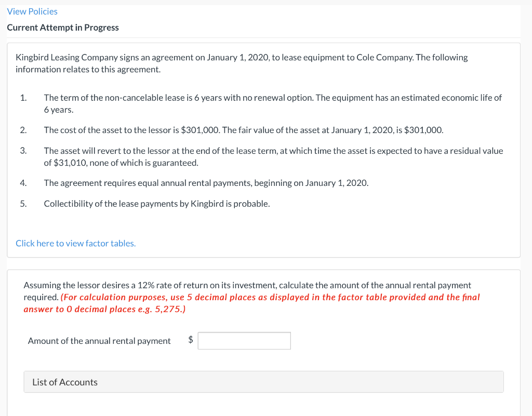This screenshot has height=416, width=532.
Task: Click the 12% rate of return question text
Action: click(247, 285)
